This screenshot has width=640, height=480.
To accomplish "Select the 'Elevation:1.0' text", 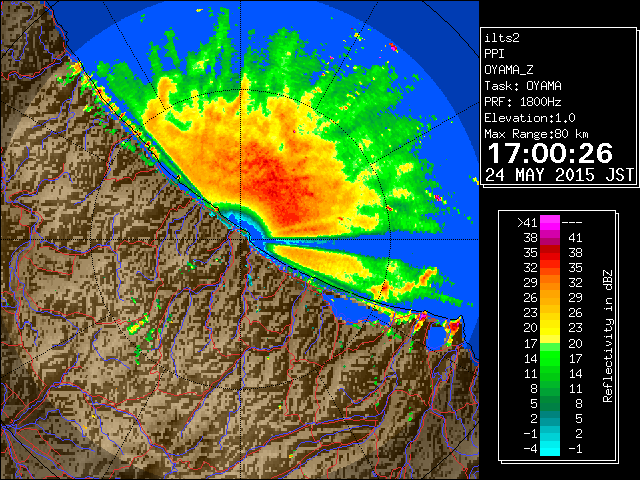I will [x=530, y=118].
